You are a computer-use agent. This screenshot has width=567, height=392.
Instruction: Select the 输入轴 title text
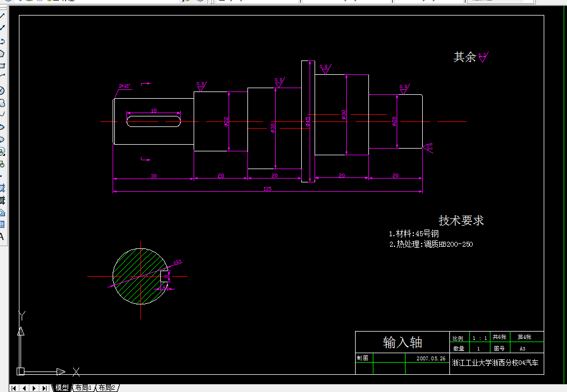coord(402,343)
